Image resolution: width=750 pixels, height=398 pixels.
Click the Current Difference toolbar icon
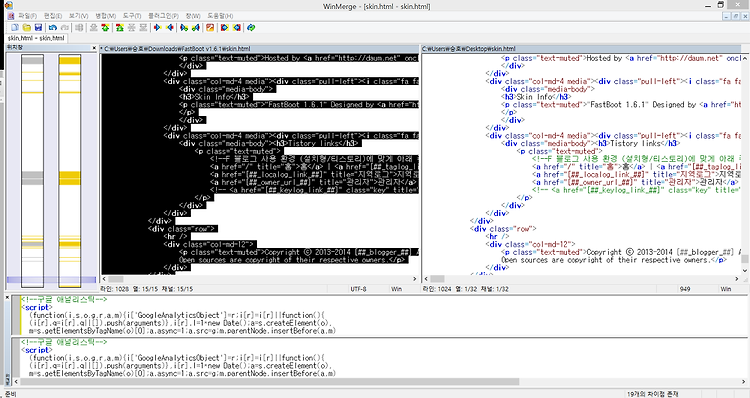[131, 28]
